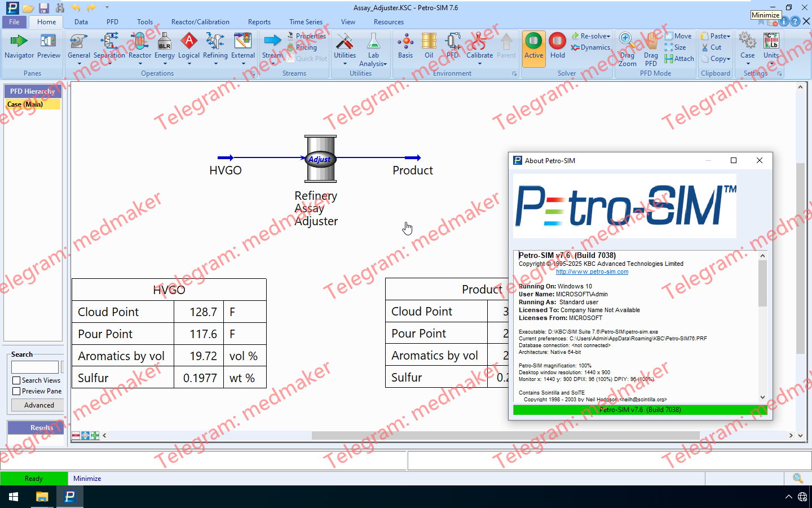Click the binoculars Find icon

click(x=60, y=8)
